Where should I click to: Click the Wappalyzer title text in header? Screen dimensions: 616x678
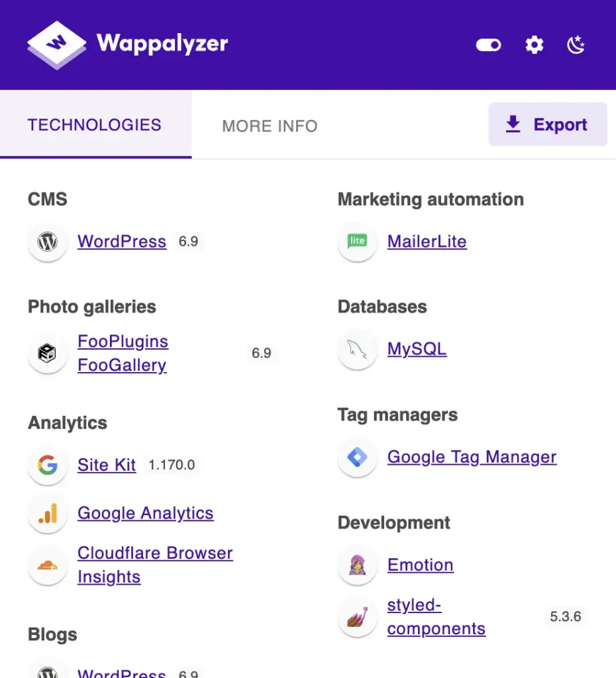pyautogui.click(x=162, y=44)
